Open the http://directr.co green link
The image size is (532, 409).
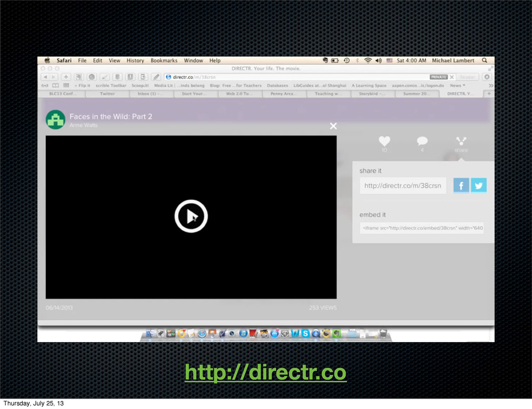(x=265, y=372)
